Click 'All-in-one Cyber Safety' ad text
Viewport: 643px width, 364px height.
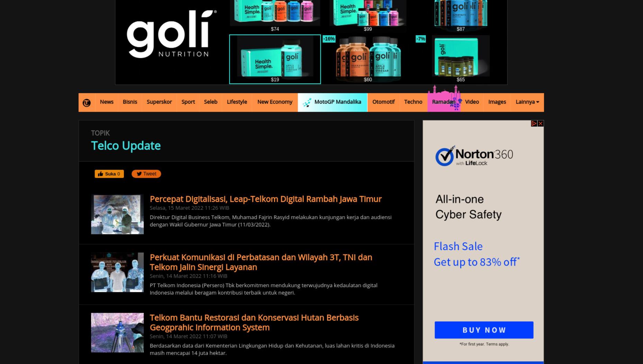(x=468, y=207)
